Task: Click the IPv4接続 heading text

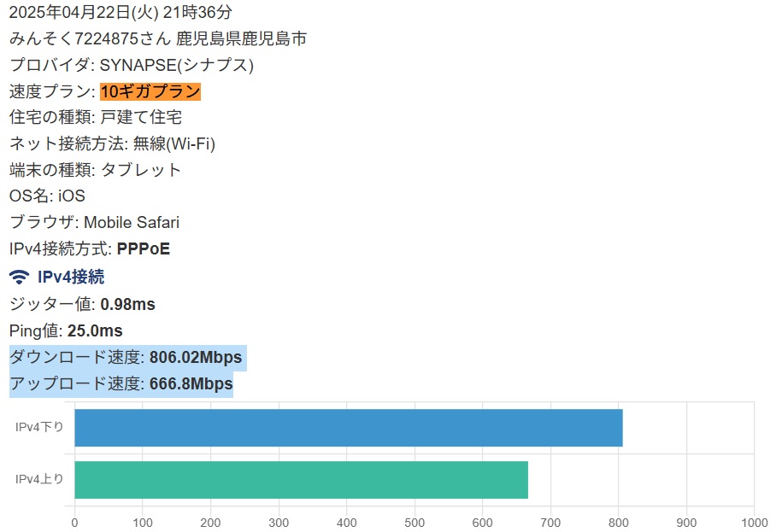Action: pos(71,277)
